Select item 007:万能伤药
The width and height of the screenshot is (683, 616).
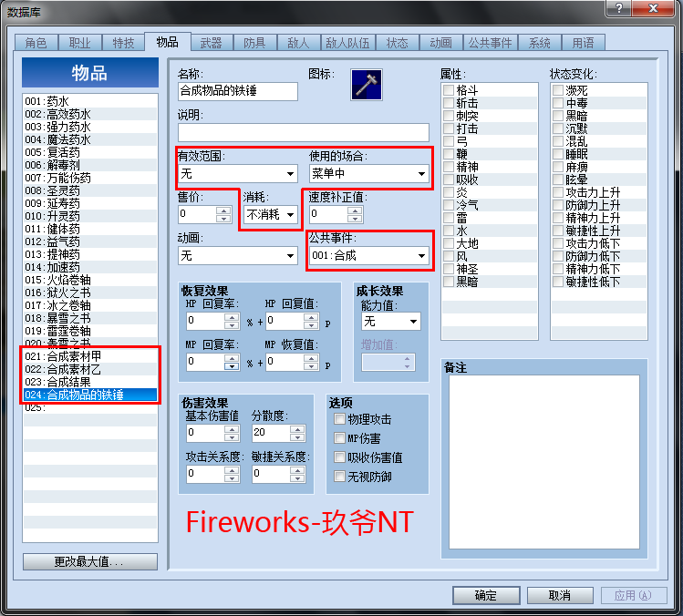(90, 178)
